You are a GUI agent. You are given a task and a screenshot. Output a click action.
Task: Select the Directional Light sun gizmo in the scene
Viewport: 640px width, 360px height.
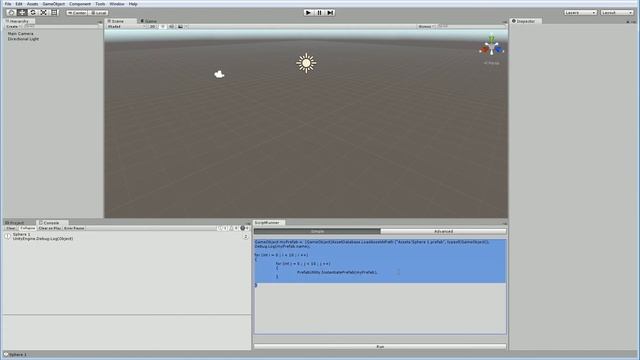click(306, 63)
